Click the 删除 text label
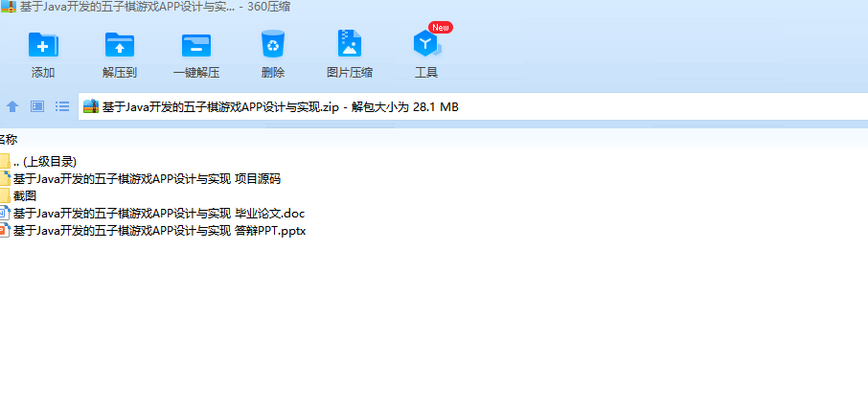This screenshot has width=868, height=410. coord(273,73)
